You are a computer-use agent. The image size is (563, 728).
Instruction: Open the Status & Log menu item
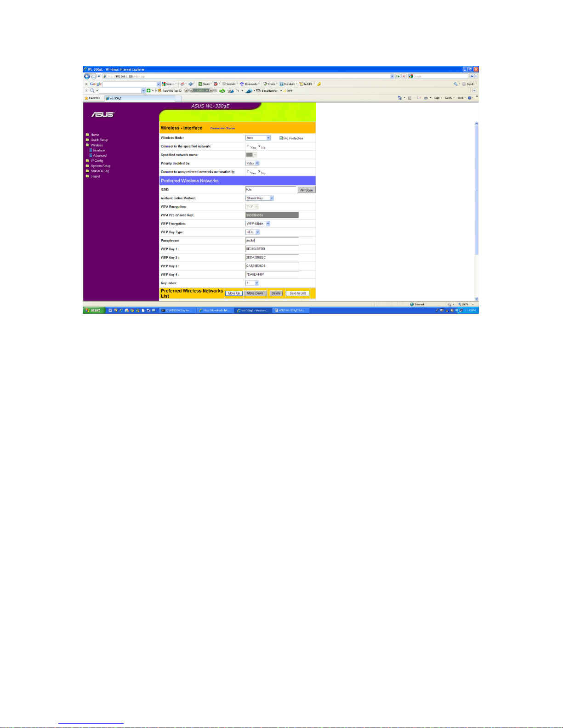click(100, 171)
